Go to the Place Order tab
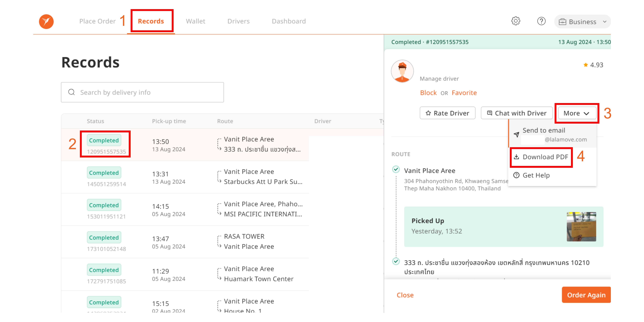 97,21
